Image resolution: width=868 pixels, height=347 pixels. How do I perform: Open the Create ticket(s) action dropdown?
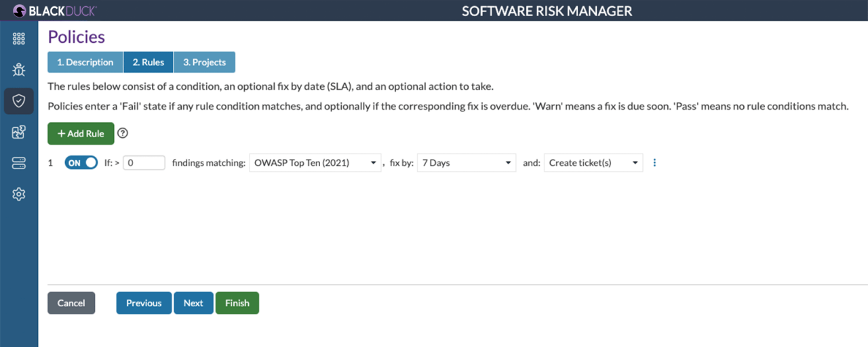pos(593,163)
